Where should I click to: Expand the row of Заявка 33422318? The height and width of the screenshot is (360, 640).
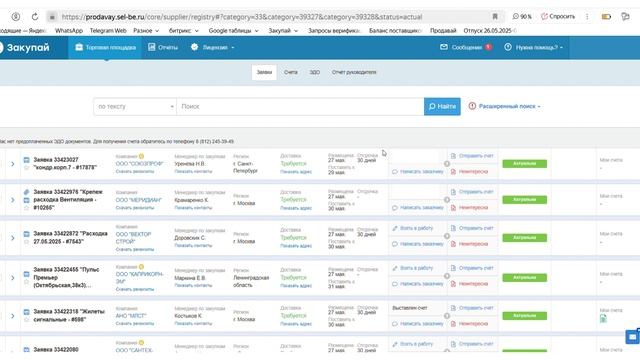point(13,316)
